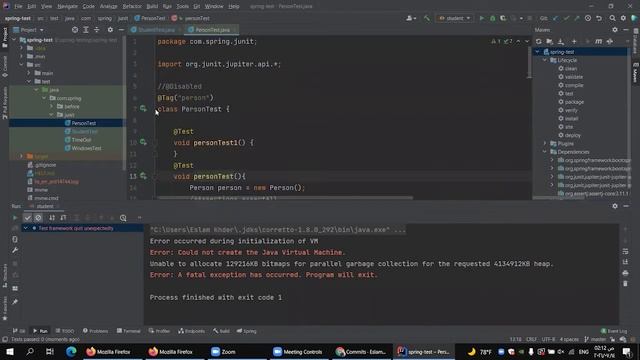Open test history clock in Run panel
This screenshot has height=360, width=640.
123,218
